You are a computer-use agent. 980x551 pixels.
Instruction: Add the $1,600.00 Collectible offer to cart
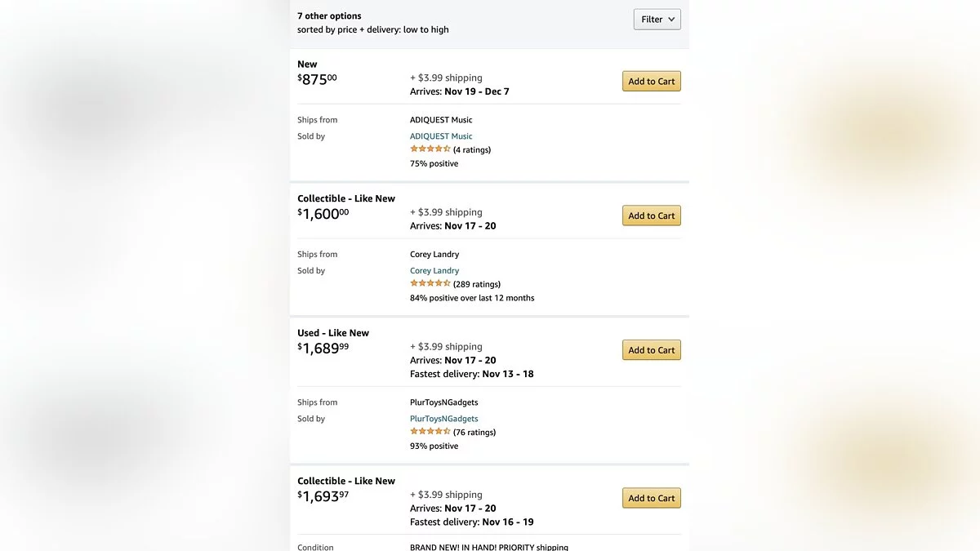pyautogui.click(x=651, y=216)
